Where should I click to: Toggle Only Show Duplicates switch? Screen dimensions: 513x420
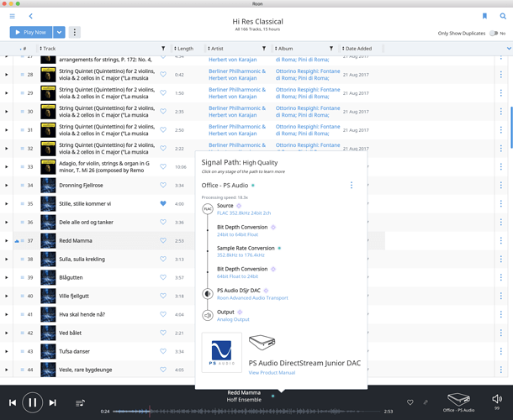494,34
